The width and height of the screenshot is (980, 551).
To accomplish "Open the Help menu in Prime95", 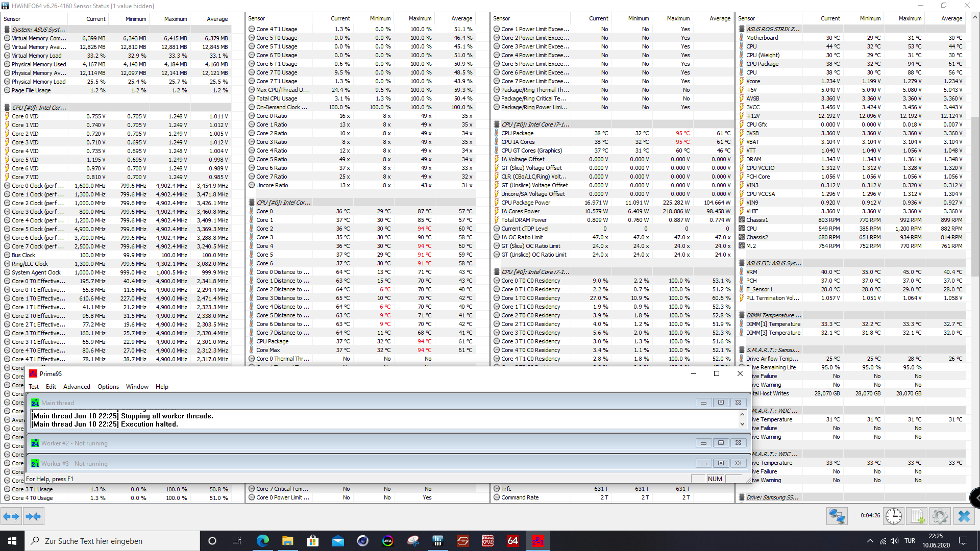I will (x=162, y=387).
